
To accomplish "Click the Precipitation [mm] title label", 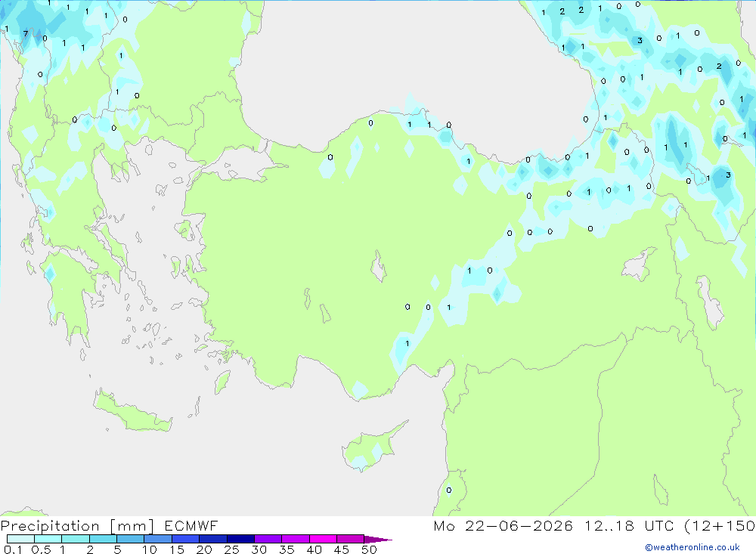I will click(77, 525).
